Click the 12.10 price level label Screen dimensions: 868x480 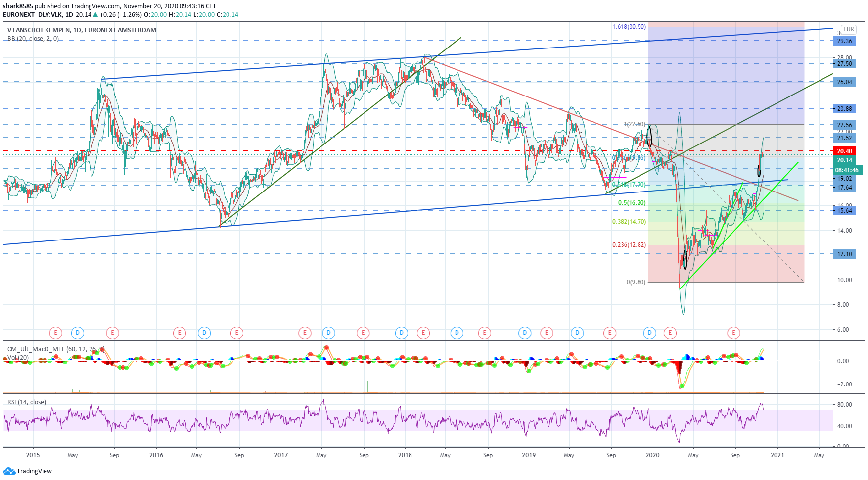pos(844,254)
